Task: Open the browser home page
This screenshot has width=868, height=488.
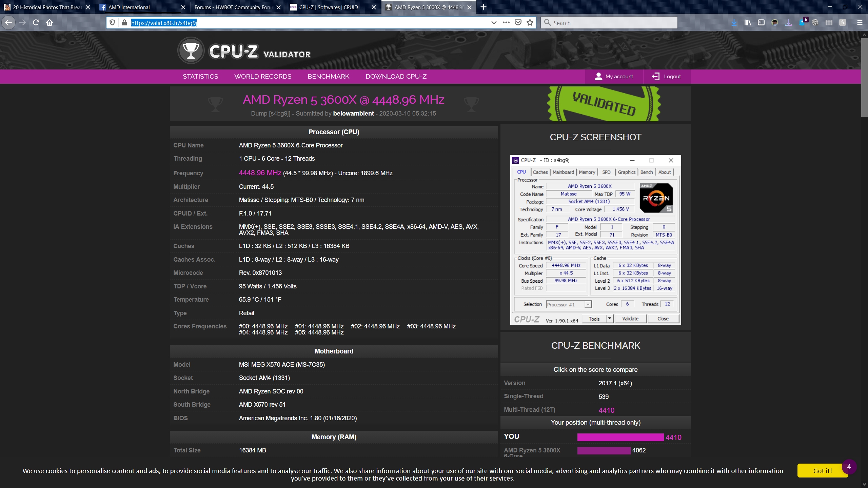Action: coord(50,23)
